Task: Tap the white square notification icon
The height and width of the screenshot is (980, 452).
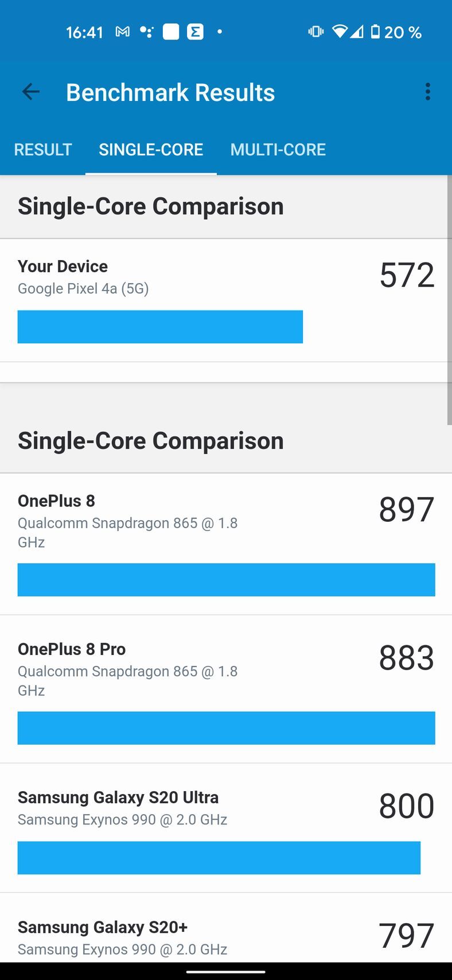Action: pyautogui.click(x=171, y=32)
